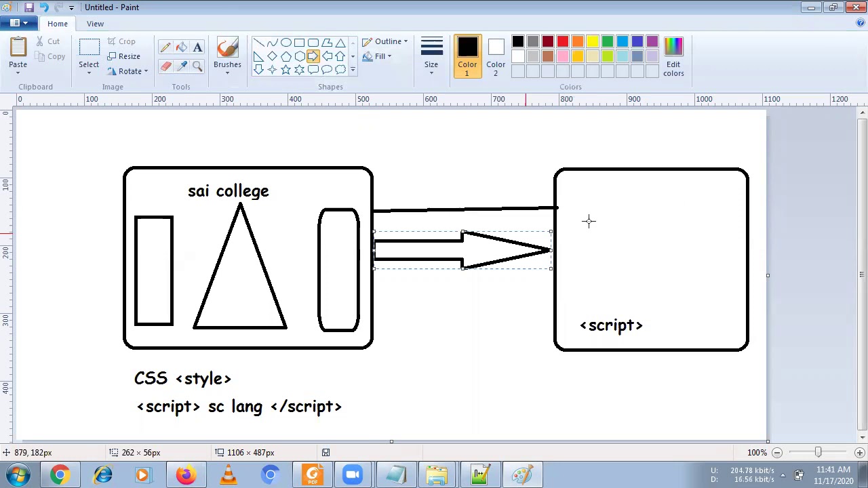Choose the Pentagon shape
The height and width of the screenshot is (488, 868).
tap(285, 56)
